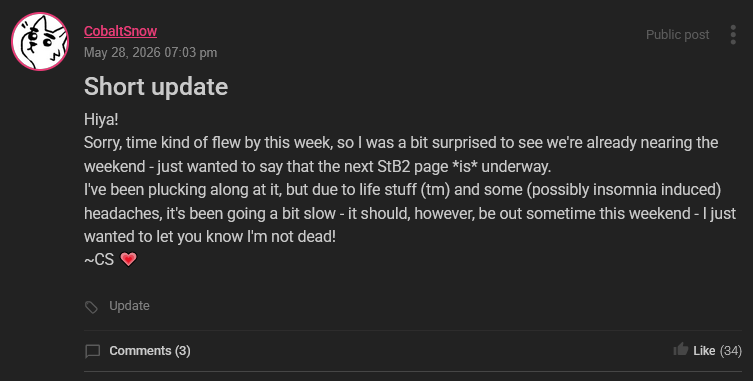Screen dimensions: 753x381
Task: Click the (3) comment count
Action: tap(182, 351)
